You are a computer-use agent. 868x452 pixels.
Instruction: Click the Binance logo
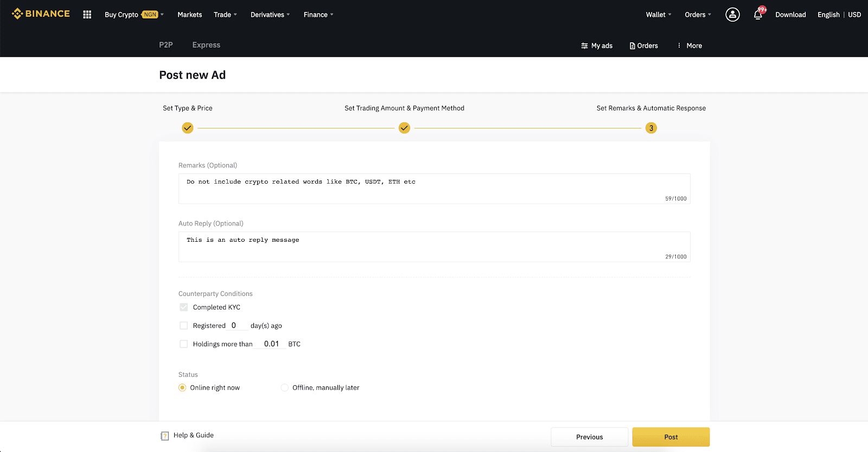point(41,14)
